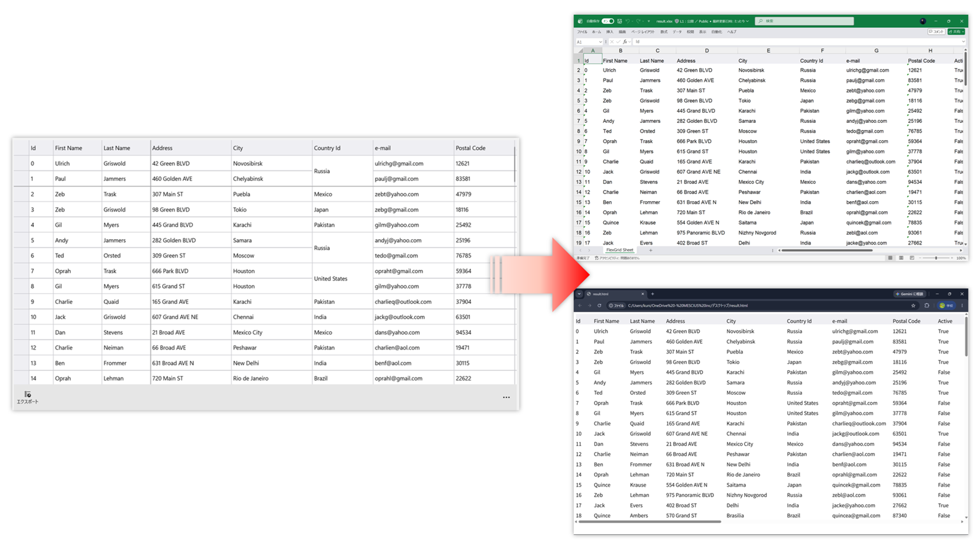Reload the result.html page in browser
980x549 pixels.
(x=599, y=306)
